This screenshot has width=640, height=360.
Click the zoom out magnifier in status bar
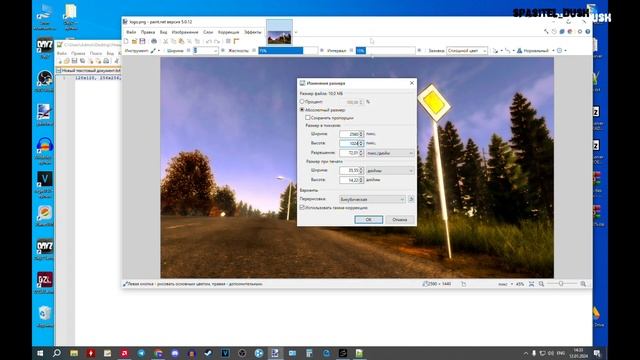[541, 284]
